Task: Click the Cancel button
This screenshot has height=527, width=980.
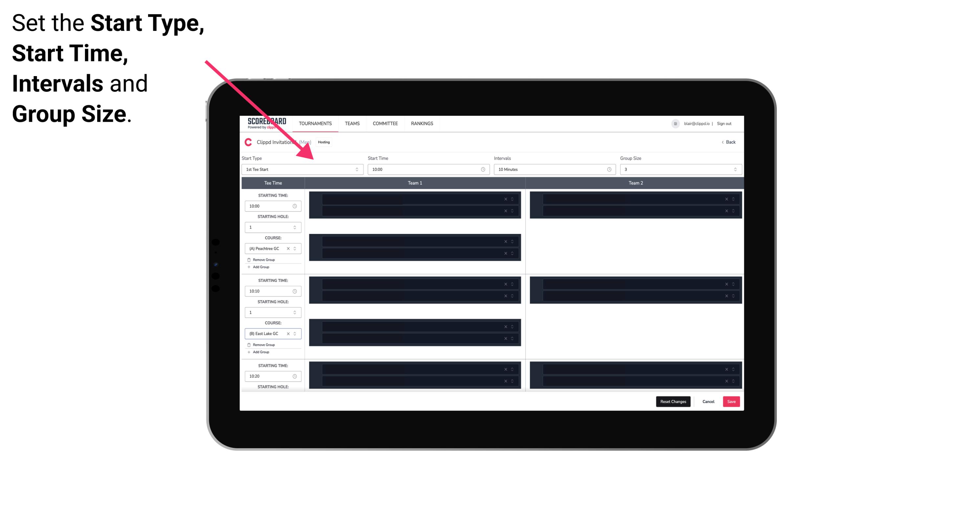Action: (708, 401)
